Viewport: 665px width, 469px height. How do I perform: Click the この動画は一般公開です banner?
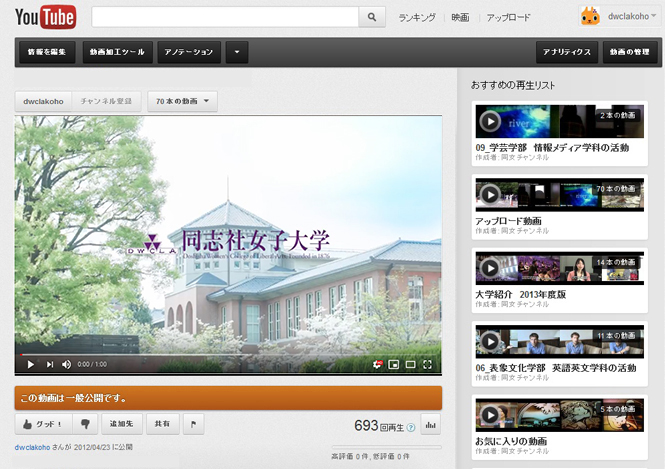click(x=228, y=398)
